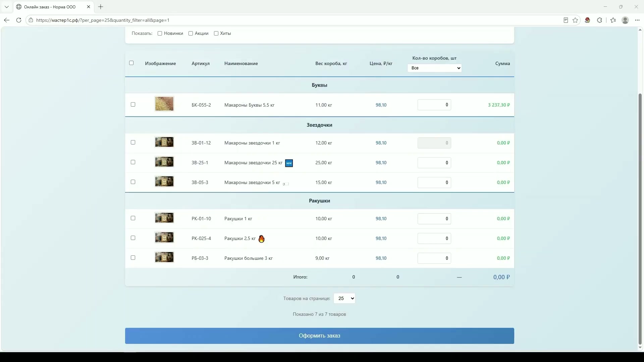
Task: Expand the Товаров на странице dropdown
Action: (x=344, y=298)
